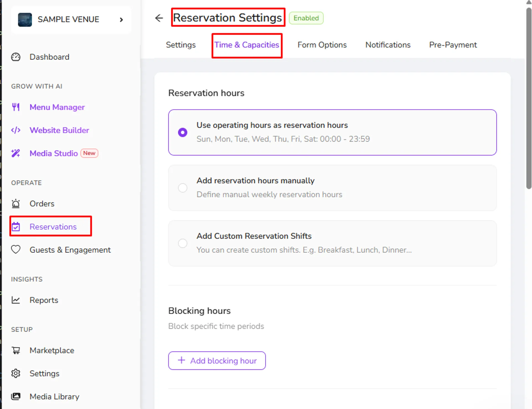Viewport: 532px width, 409px height.
Task: Open Marketplace in sidebar
Action: [52, 350]
